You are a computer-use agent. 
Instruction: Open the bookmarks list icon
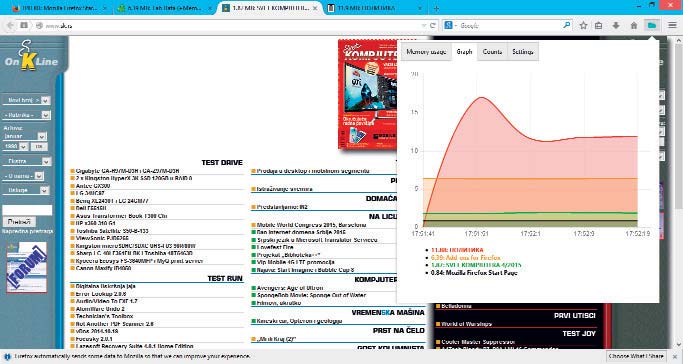point(599,26)
